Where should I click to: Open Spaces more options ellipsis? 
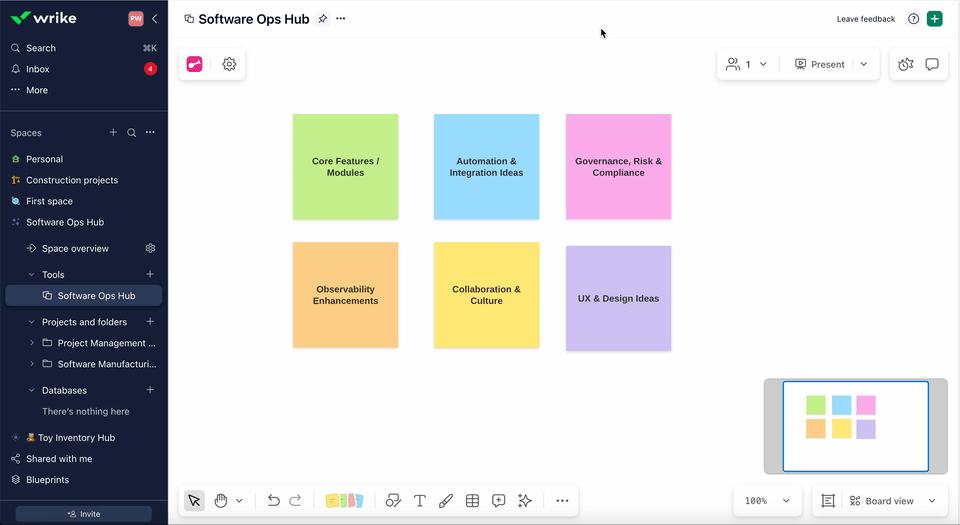[x=150, y=132]
